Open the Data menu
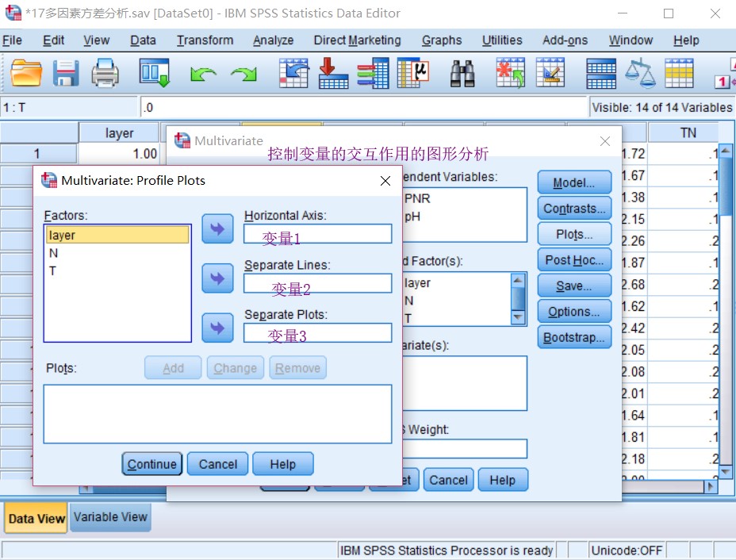 (x=143, y=40)
